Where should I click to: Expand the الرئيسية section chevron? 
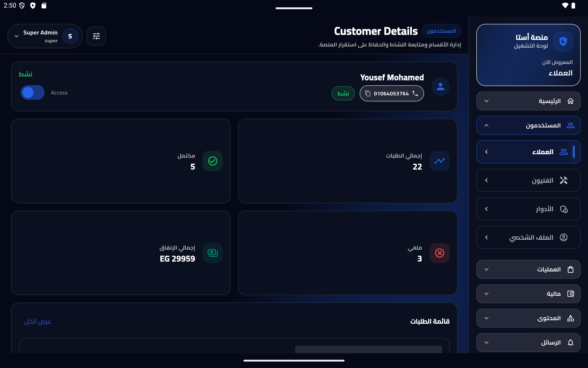486,101
